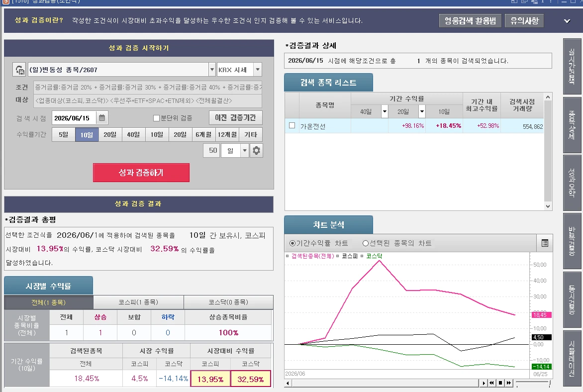Choose the 12개월 return period
Viewport: 583px width, 392px height.
(x=227, y=135)
